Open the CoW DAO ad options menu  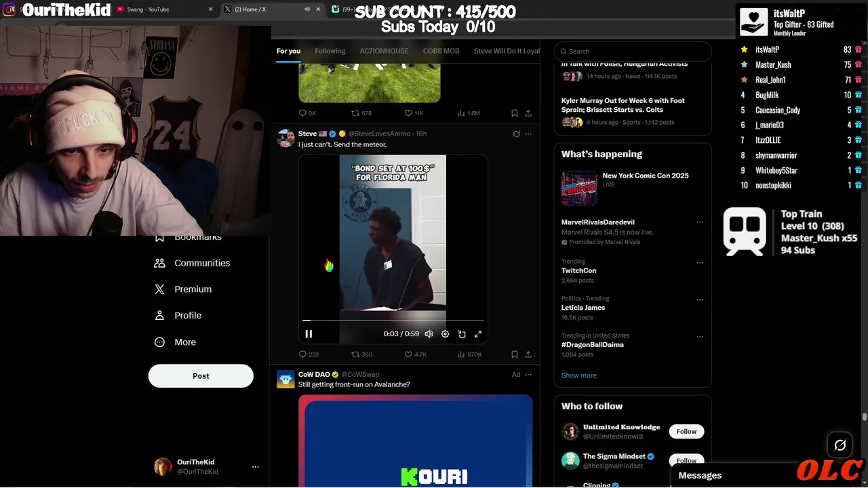tap(528, 374)
